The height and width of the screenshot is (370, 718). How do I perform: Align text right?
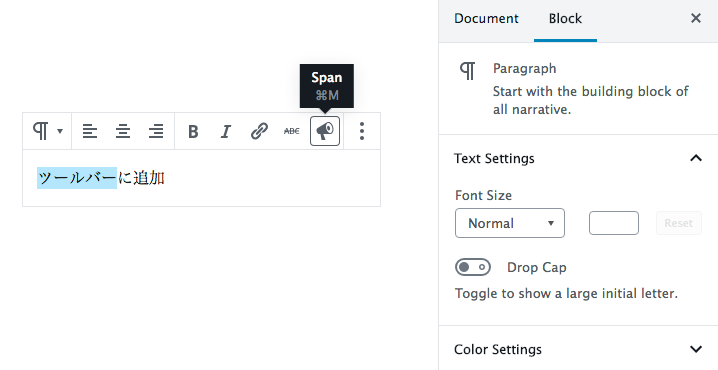tap(156, 131)
